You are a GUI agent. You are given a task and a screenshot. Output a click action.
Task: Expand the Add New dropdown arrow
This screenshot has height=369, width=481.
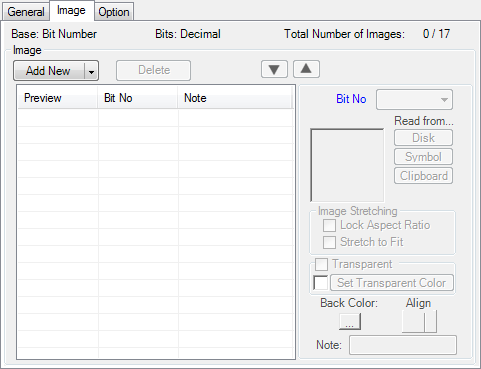91,71
